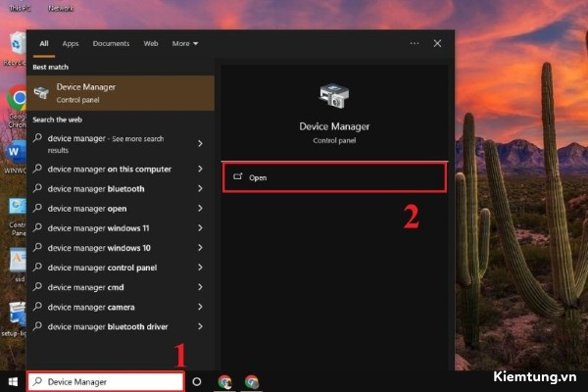Image resolution: width=588 pixels, height=392 pixels.
Task: Expand arrow for 'device manager bluetooth'
Action: point(200,188)
